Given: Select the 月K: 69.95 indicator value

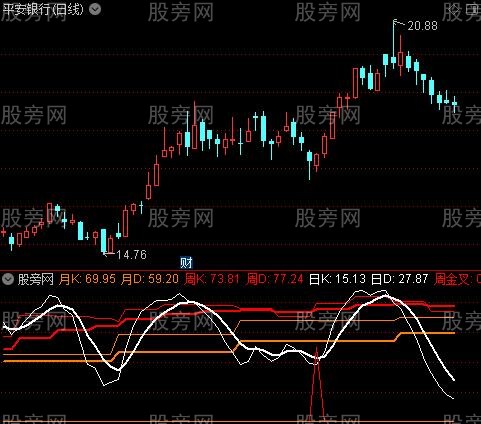Looking at the screenshot, I should [x=87, y=279].
